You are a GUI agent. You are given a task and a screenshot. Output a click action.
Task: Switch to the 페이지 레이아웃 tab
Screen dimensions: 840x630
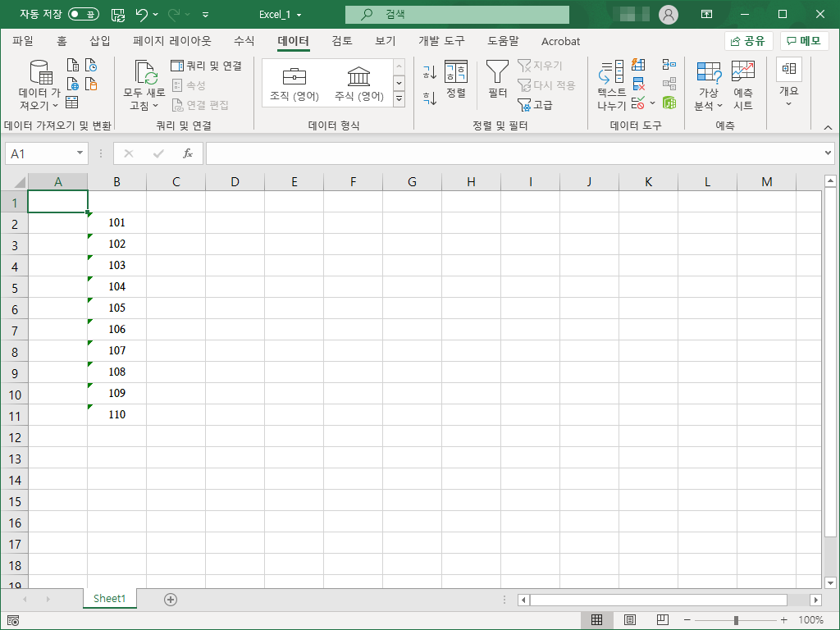pos(172,41)
